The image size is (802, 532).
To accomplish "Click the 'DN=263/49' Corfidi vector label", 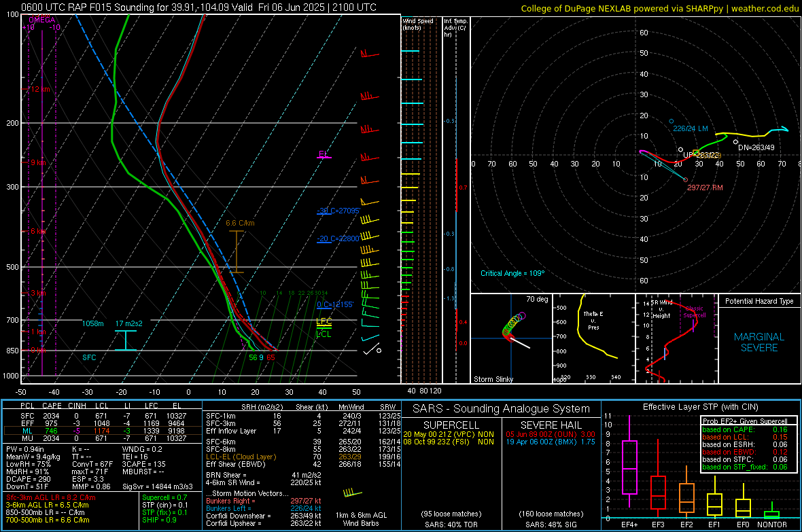I will tap(756, 147).
